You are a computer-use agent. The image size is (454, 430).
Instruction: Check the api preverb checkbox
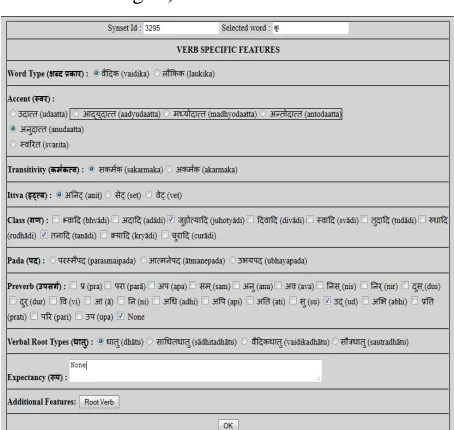tap(205, 301)
